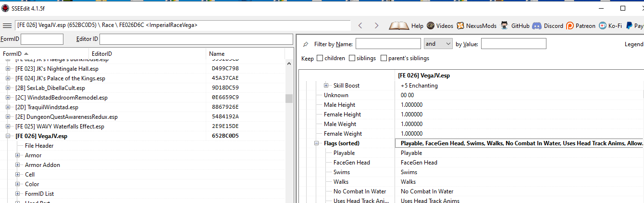Open the Help book icon

[x=399, y=25]
